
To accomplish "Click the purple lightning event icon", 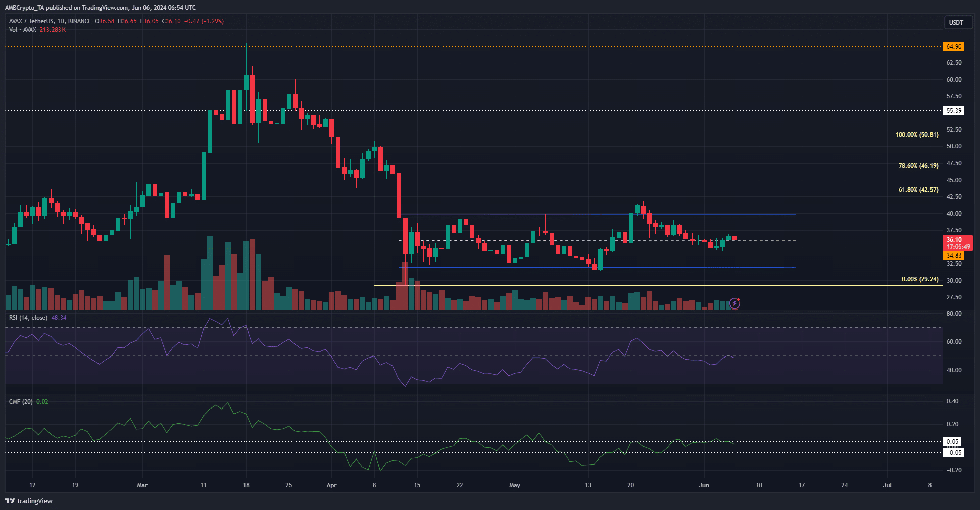I will [x=735, y=303].
